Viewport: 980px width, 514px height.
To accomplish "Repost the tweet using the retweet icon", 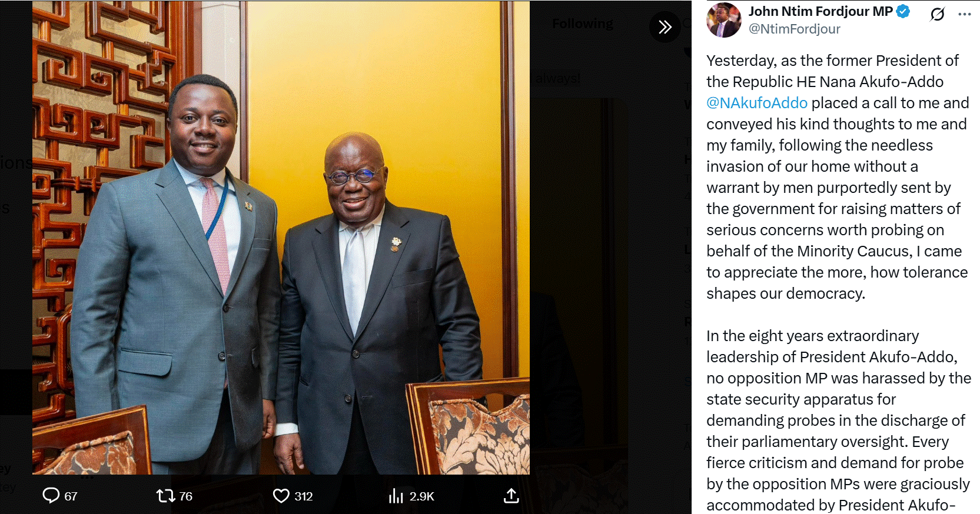I will pyautogui.click(x=165, y=496).
